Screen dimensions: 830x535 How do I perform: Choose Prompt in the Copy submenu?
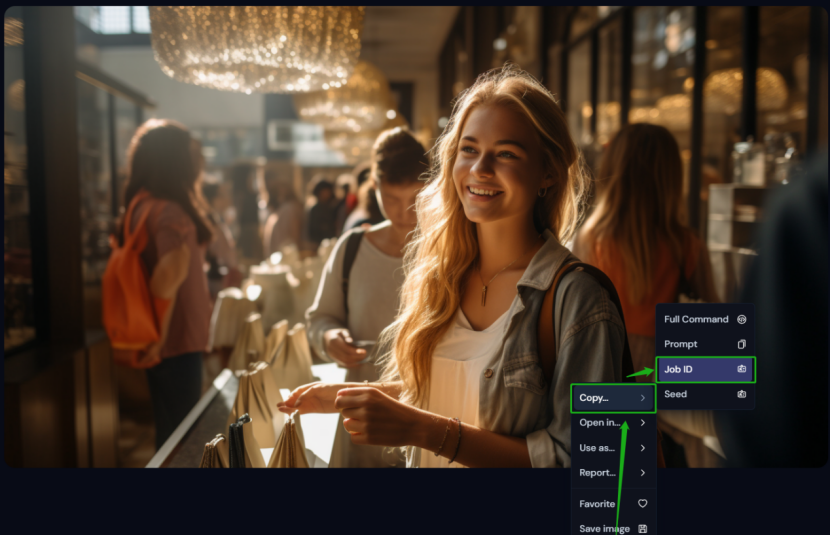click(705, 344)
